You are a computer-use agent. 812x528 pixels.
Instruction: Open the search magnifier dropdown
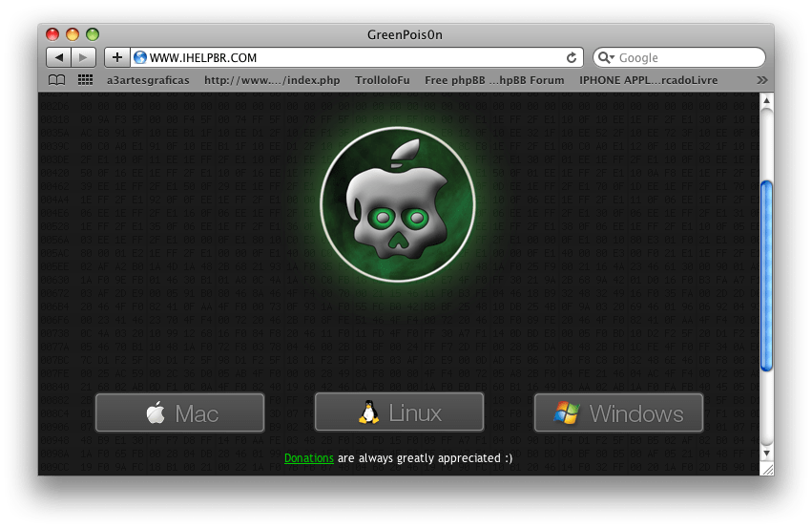605,57
